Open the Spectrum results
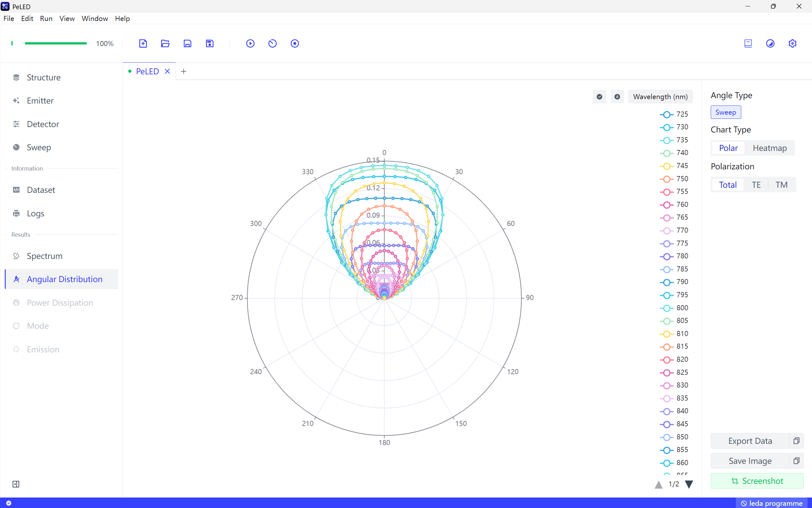This screenshot has height=508, width=812. point(62,256)
